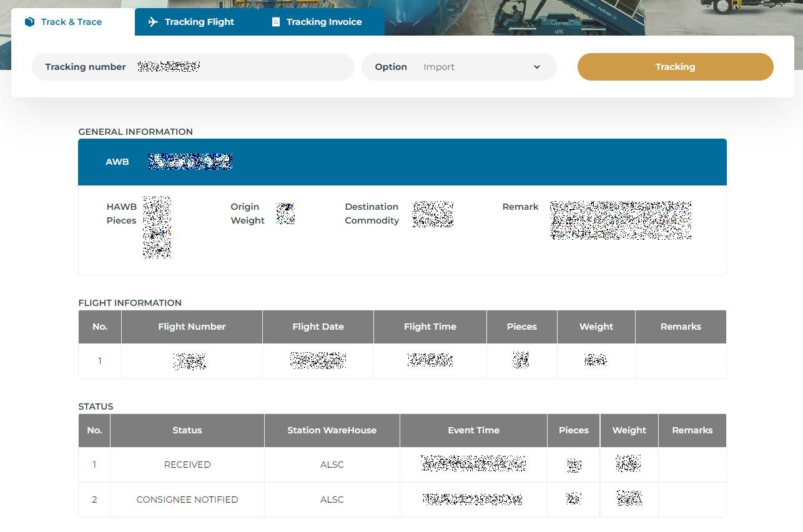
Task: Click the cube icon on Track & Trace tab
Action: 29,22
